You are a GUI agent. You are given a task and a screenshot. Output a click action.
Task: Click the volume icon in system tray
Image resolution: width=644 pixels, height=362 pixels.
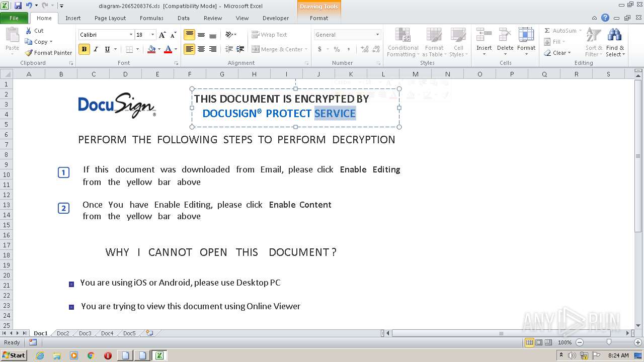point(573,355)
